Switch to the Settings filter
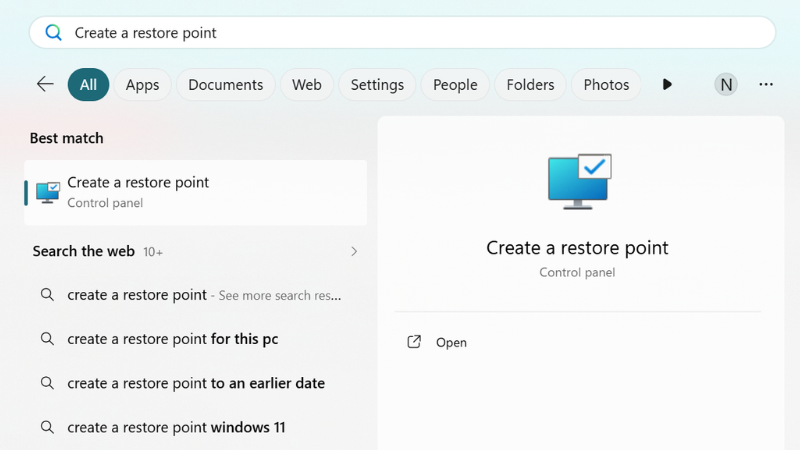The width and height of the screenshot is (800, 450). 377,85
